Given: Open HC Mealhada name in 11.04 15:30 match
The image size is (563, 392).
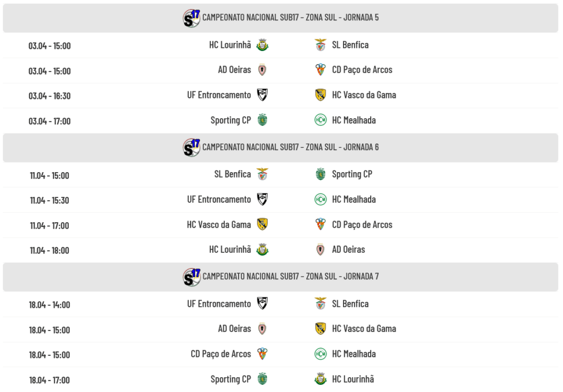Looking at the screenshot, I should tap(354, 200).
